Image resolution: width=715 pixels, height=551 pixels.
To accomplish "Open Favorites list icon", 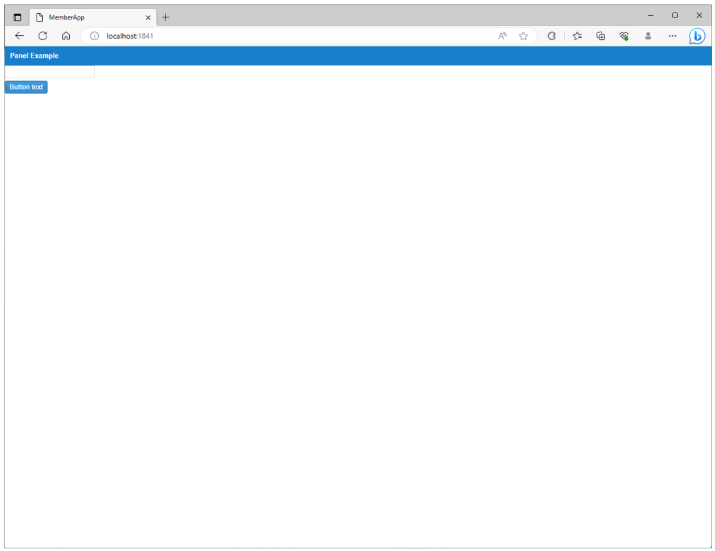I will (577, 36).
